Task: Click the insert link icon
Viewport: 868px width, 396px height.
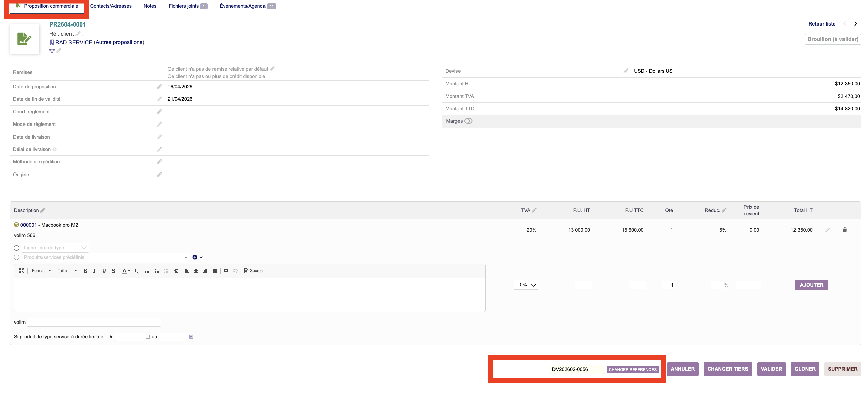Action: tap(226, 271)
